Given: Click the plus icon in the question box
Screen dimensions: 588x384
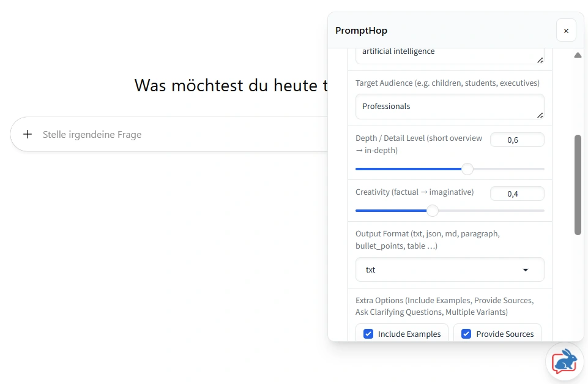Looking at the screenshot, I should click(28, 134).
